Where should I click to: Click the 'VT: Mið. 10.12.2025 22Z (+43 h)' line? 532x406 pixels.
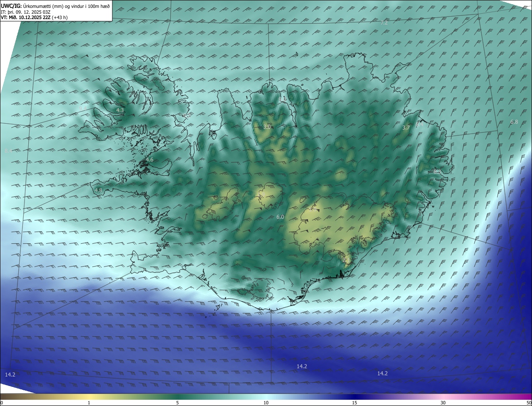pyautogui.click(x=34, y=17)
